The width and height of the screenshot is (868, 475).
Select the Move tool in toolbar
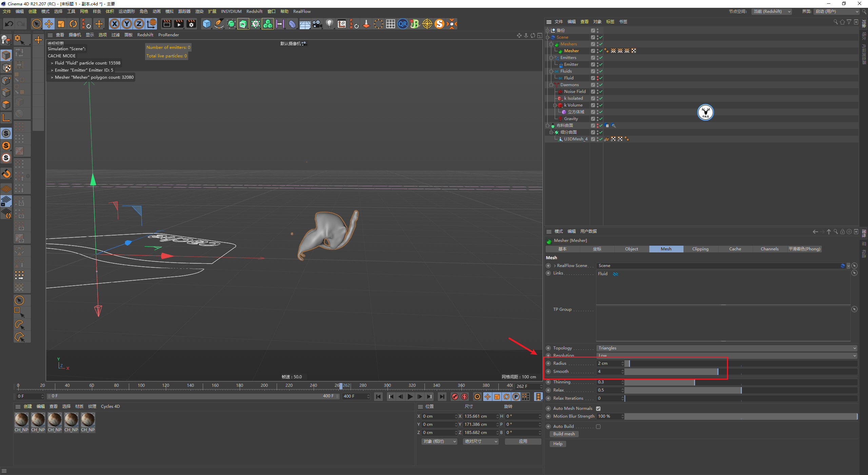[49, 24]
